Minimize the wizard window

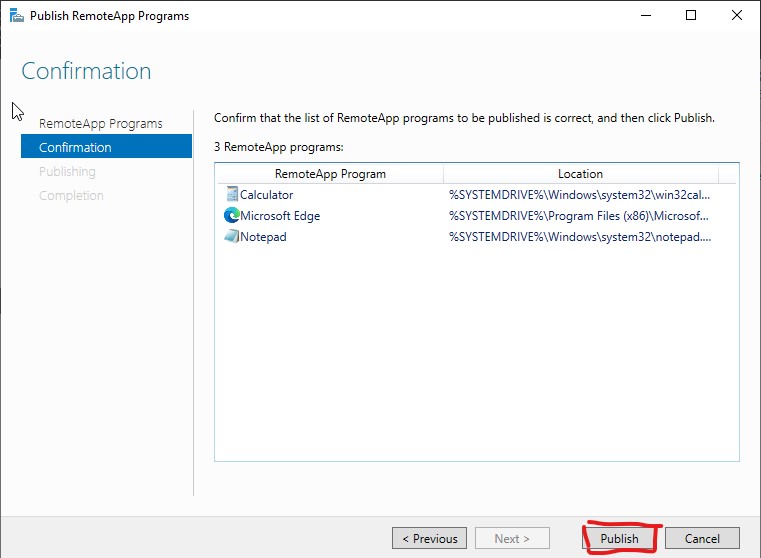(x=646, y=16)
